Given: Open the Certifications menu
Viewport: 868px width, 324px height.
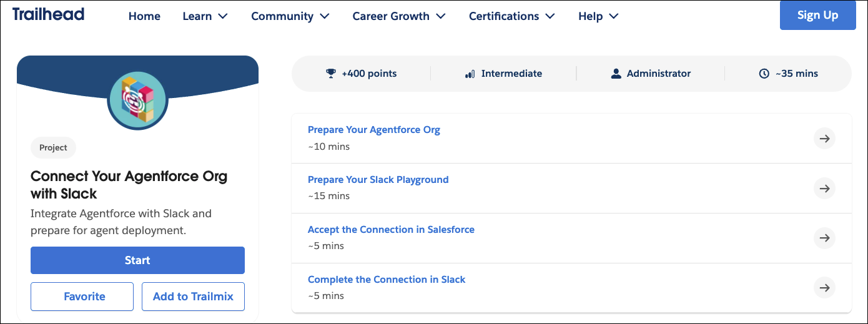Looking at the screenshot, I should tap(512, 16).
